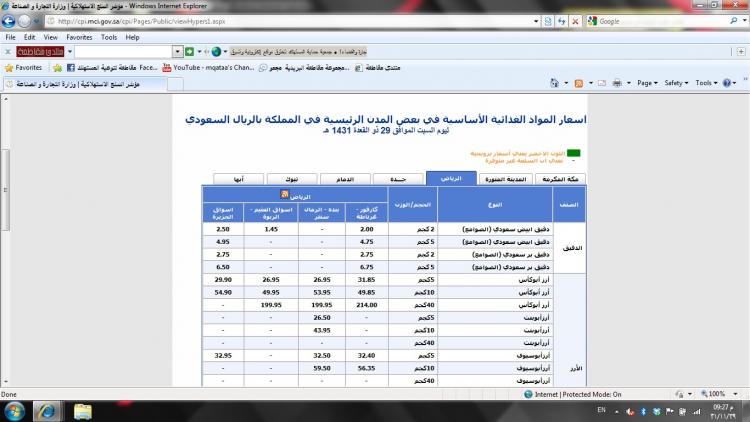Click the Windows Start orb
This screenshot has height=422, width=750.
pyautogui.click(x=16, y=410)
